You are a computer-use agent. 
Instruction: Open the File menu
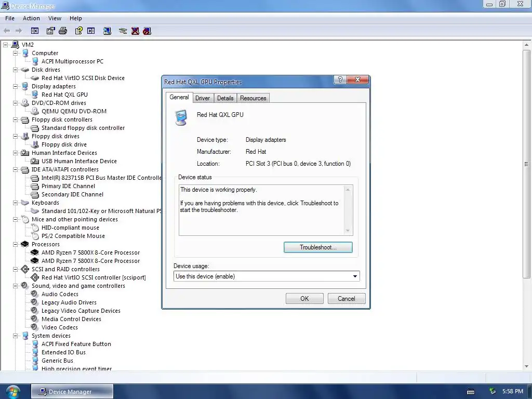tap(10, 18)
